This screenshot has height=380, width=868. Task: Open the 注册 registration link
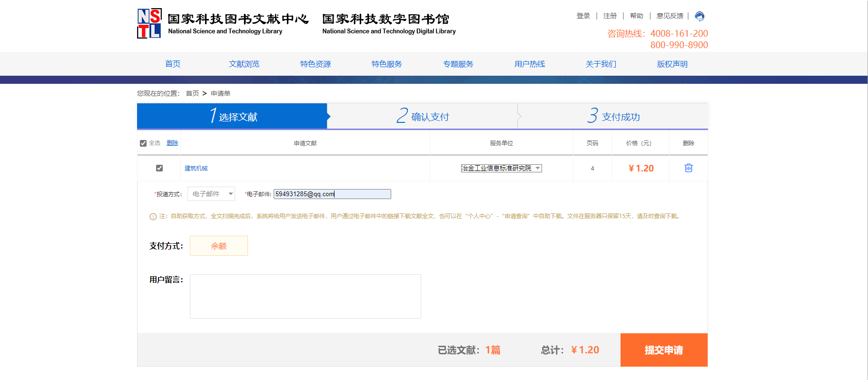pyautogui.click(x=610, y=16)
